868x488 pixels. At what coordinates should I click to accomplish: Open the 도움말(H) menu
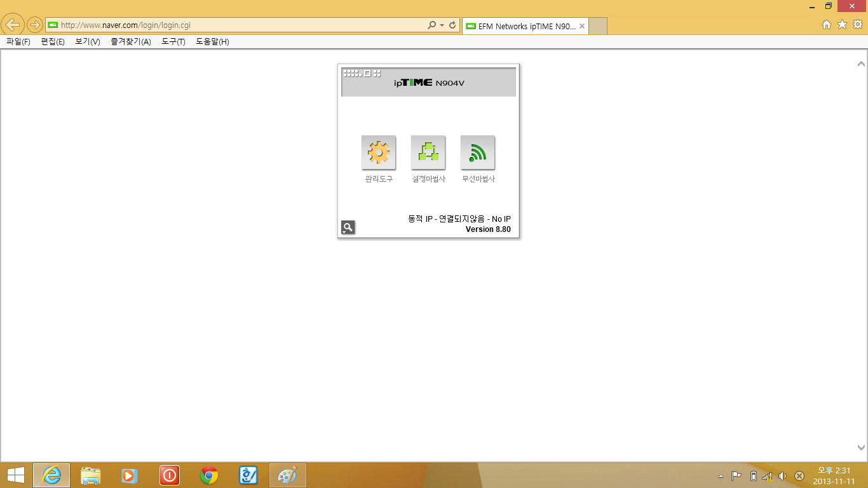(x=212, y=42)
